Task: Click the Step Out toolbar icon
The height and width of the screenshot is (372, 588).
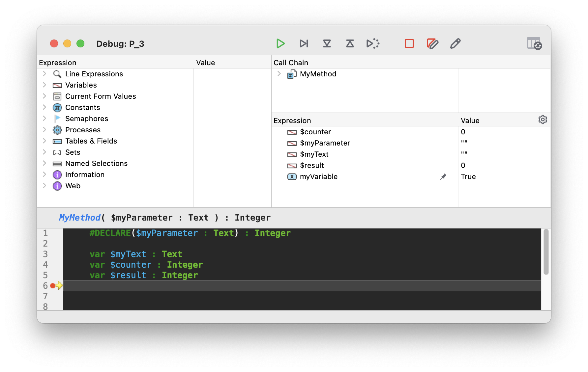Action: 350,43
